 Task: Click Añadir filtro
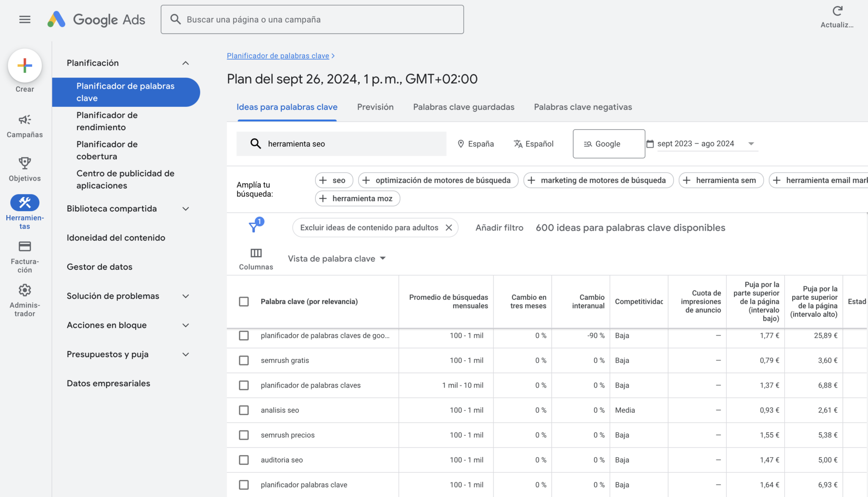coord(499,228)
